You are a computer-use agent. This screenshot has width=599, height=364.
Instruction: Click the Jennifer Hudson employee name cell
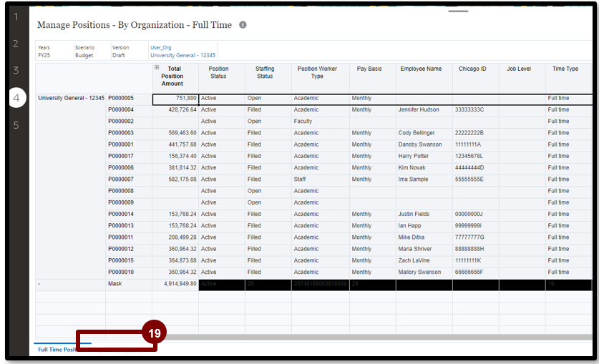(x=424, y=110)
